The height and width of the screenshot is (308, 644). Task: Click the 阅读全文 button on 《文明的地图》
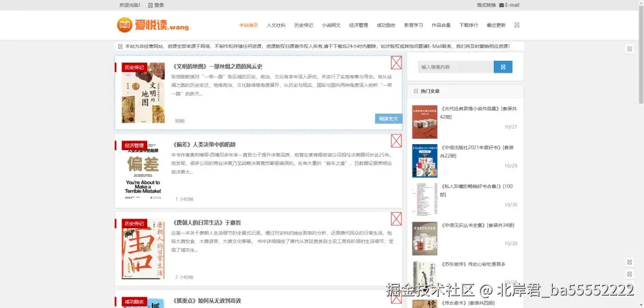pos(389,119)
